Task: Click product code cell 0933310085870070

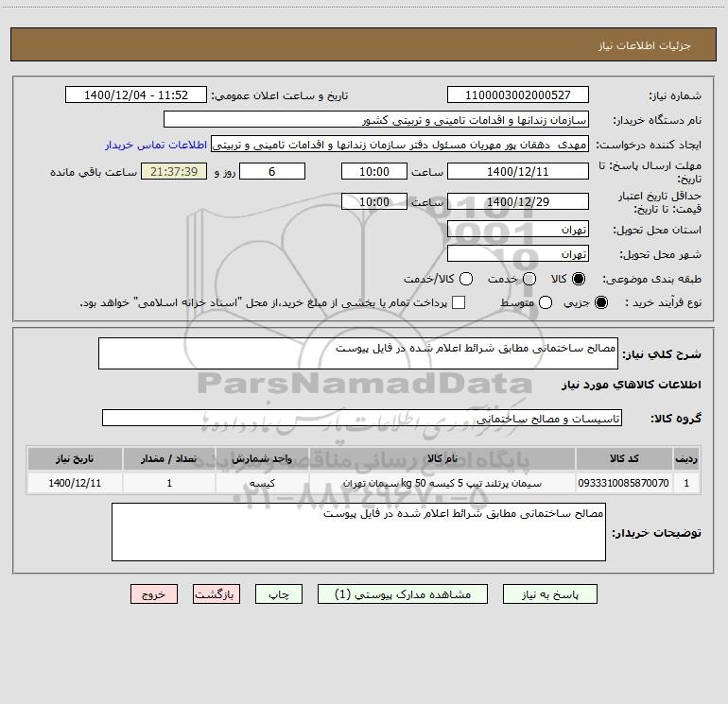Action: tap(624, 483)
